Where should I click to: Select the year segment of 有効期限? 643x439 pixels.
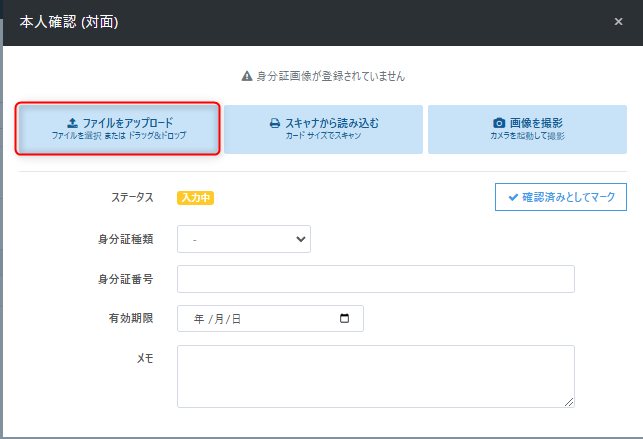(x=199, y=319)
